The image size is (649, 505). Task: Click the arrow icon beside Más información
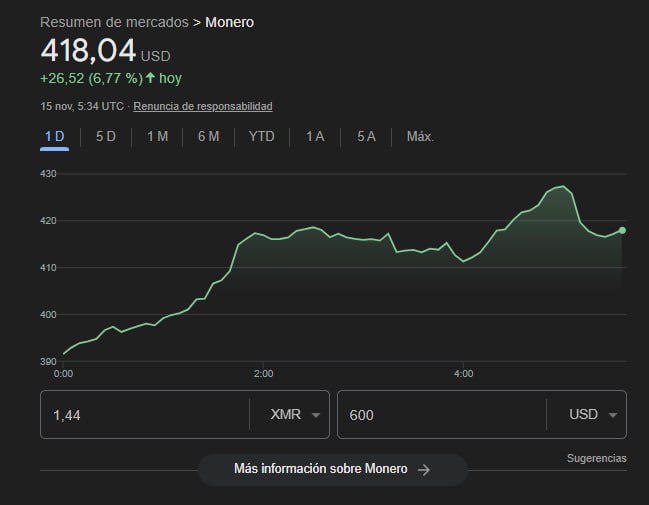424,469
